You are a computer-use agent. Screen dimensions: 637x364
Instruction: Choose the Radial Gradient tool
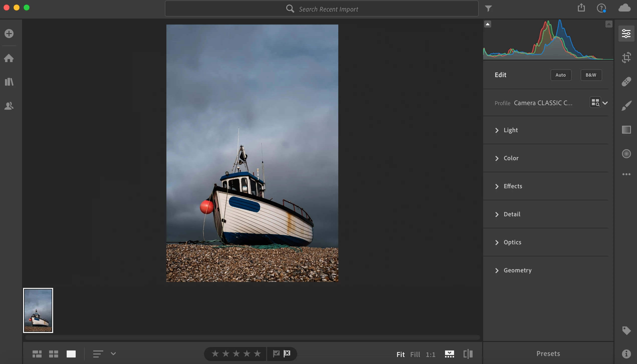click(626, 154)
